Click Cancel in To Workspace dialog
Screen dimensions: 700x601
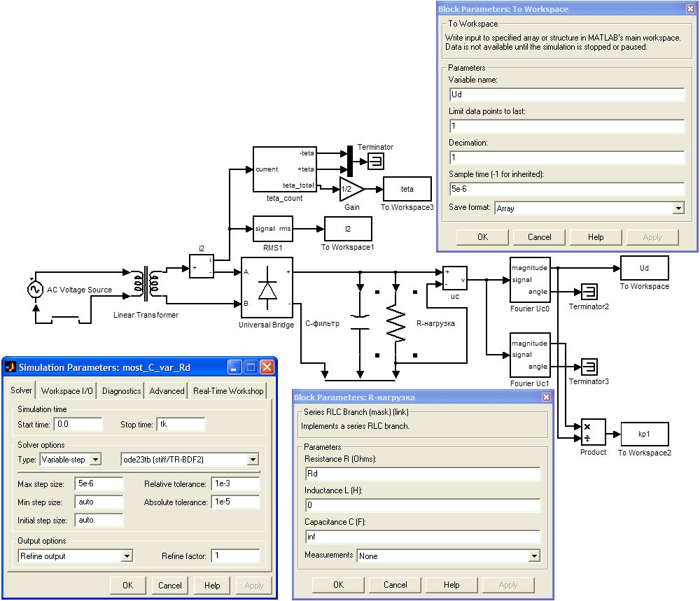click(539, 237)
